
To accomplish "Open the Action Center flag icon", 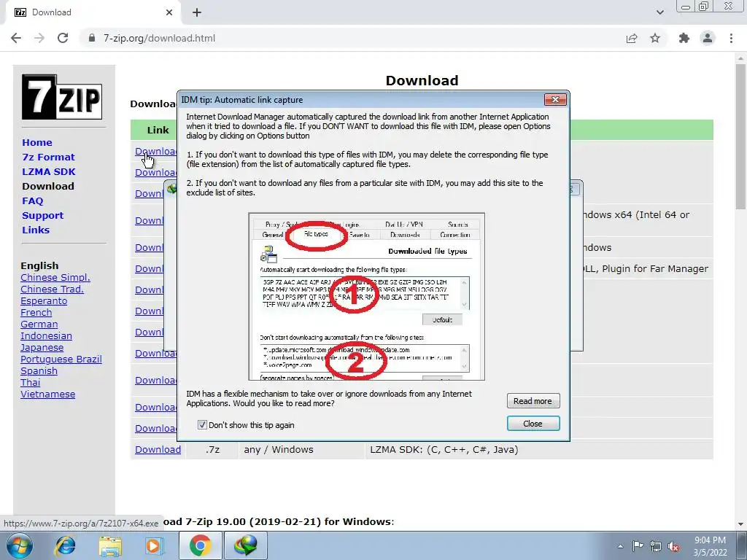I will click(x=638, y=546).
